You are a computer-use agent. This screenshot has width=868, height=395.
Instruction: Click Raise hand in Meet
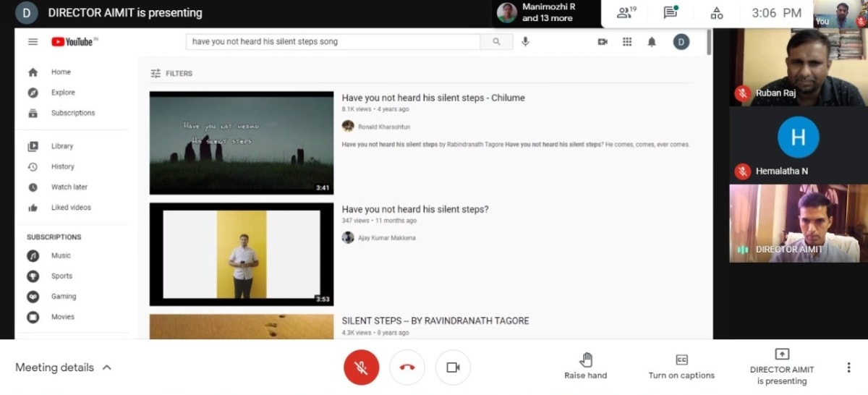[586, 367]
